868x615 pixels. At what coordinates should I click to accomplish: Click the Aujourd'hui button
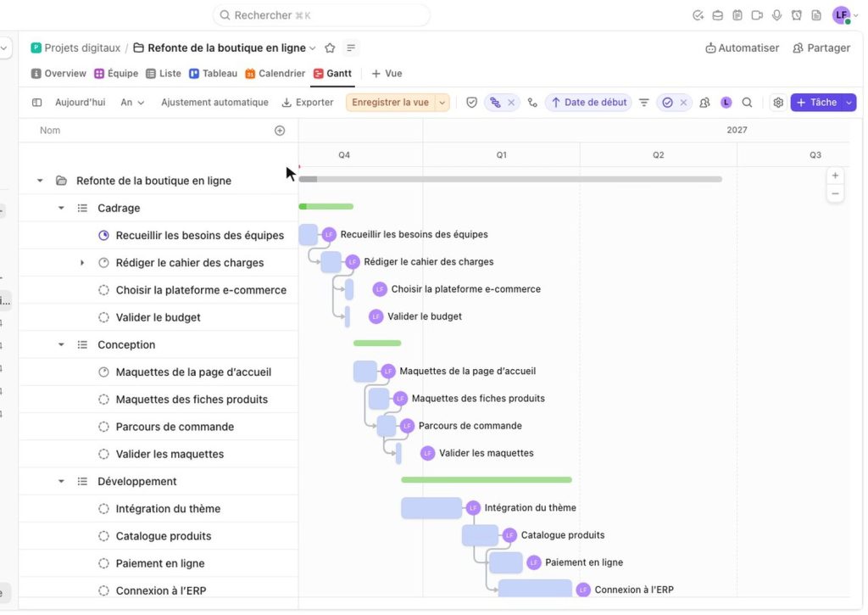[x=81, y=103]
